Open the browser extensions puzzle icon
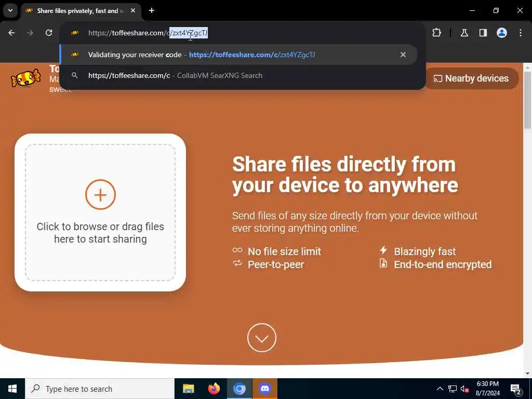Viewport: 532px width, 399px height. 436,33
